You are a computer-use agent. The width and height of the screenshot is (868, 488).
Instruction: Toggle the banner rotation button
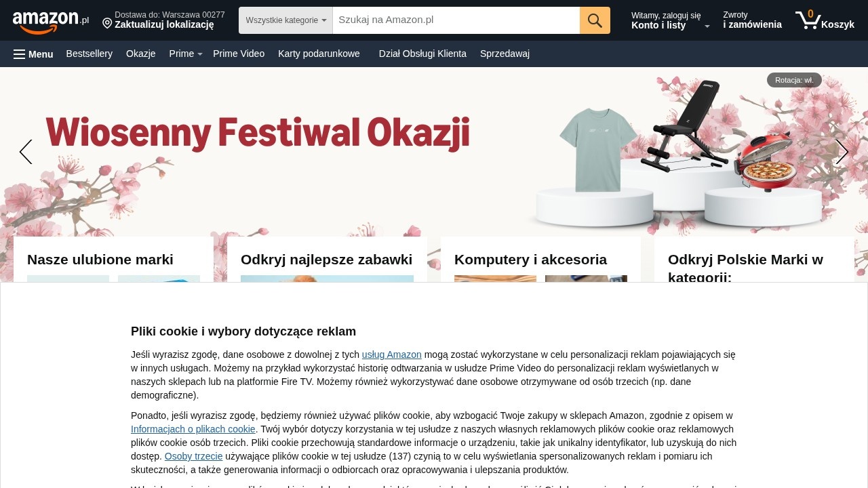pos(794,80)
